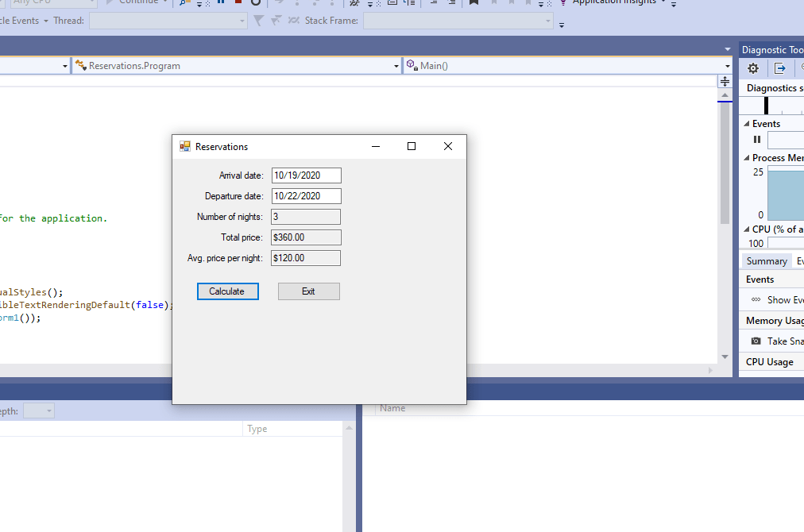The height and width of the screenshot is (532, 804).
Task: Click the Number of nights field
Action: pyautogui.click(x=306, y=217)
